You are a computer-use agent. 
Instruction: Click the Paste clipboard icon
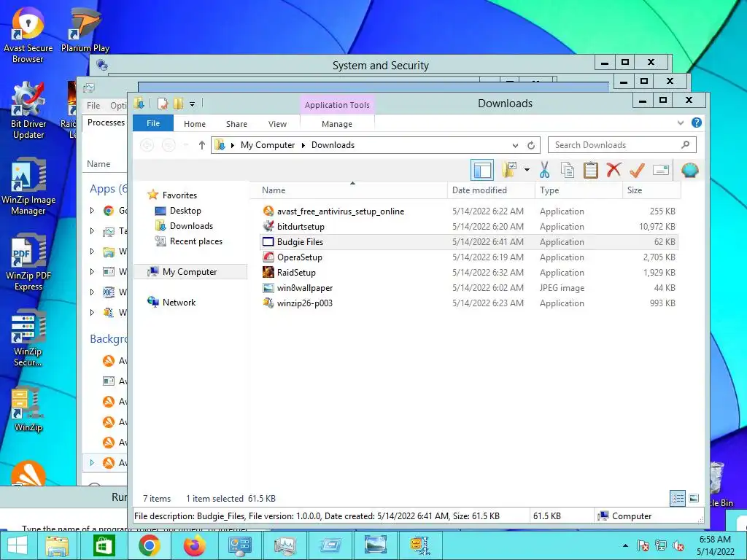pos(590,170)
